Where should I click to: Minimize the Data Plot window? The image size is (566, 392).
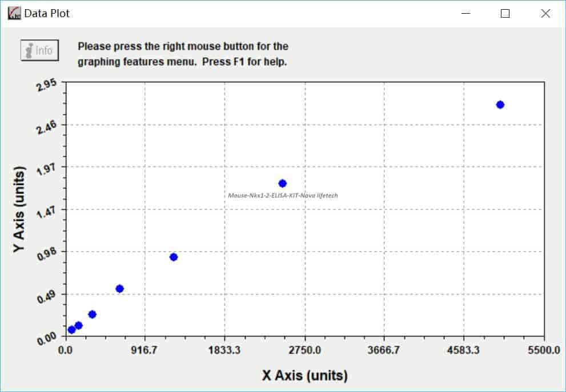tap(466, 13)
